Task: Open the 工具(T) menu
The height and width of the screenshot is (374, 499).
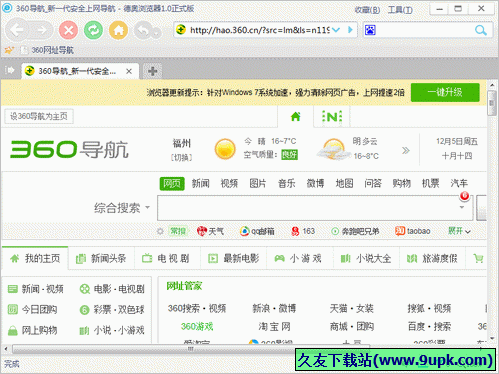Action: click(x=400, y=10)
